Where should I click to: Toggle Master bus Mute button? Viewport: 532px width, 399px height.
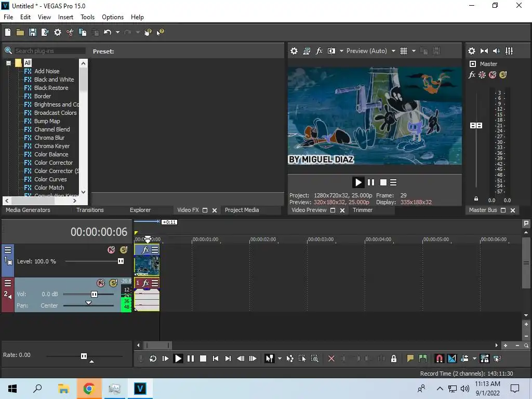493,75
